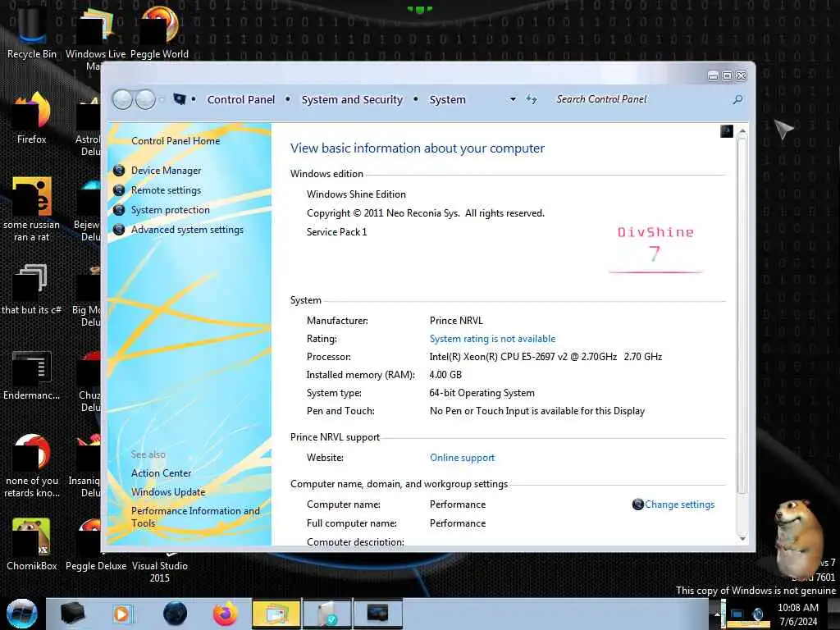The image size is (840, 630).
Task: Click the DivShine 7 logo
Action: pyautogui.click(x=655, y=249)
